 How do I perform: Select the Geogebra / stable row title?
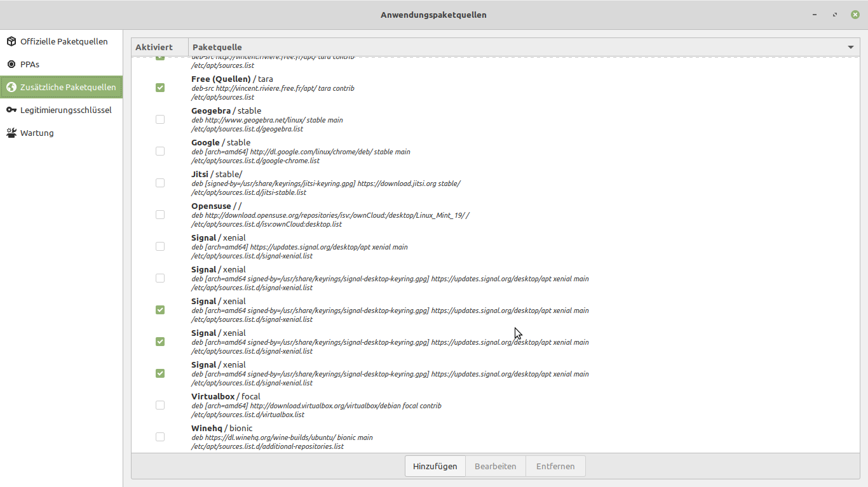coord(226,110)
